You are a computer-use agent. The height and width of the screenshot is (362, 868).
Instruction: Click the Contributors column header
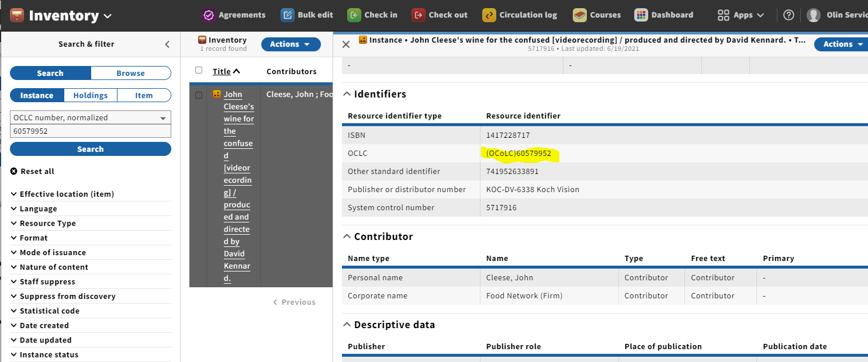292,71
